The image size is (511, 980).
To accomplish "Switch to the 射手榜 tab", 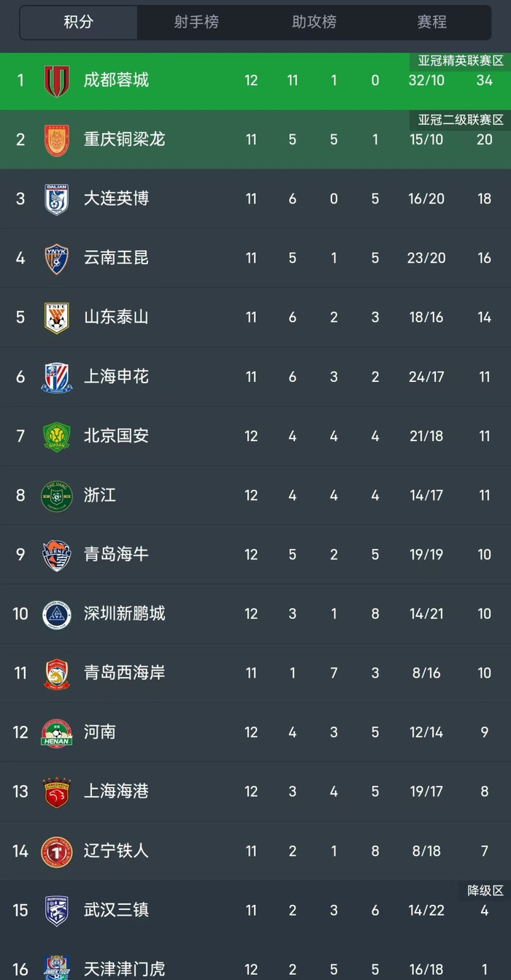I will point(196,22).
